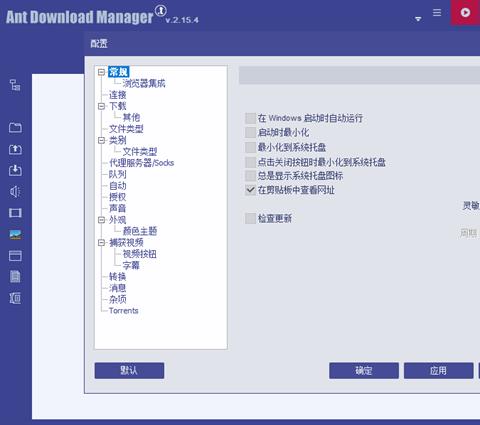480x425 pixels.
Task: Open the 其他 item under 下载
Action: [131, 117]
